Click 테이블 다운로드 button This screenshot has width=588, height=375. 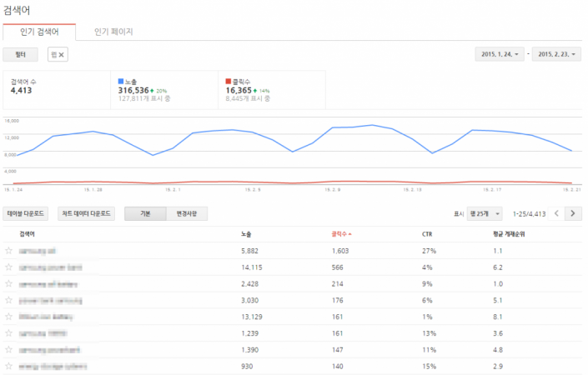pos(26,213)
